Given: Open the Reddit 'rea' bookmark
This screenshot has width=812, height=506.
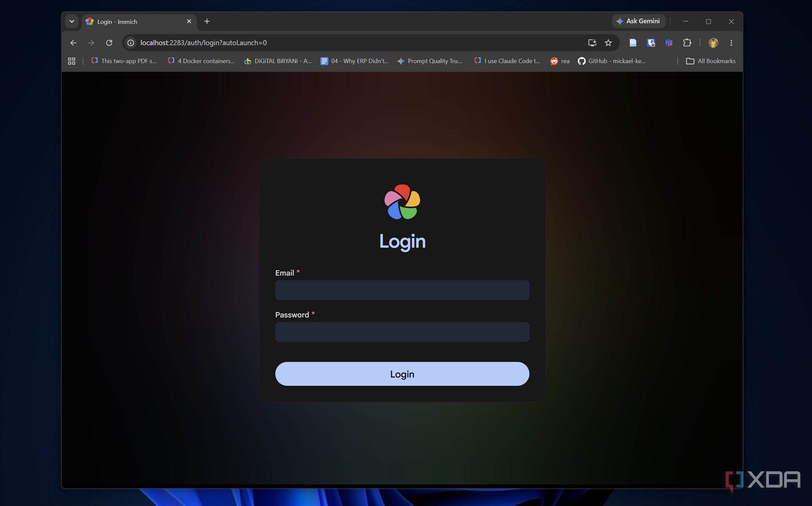Looking at the screenshot, I should [x=560, y=61].
